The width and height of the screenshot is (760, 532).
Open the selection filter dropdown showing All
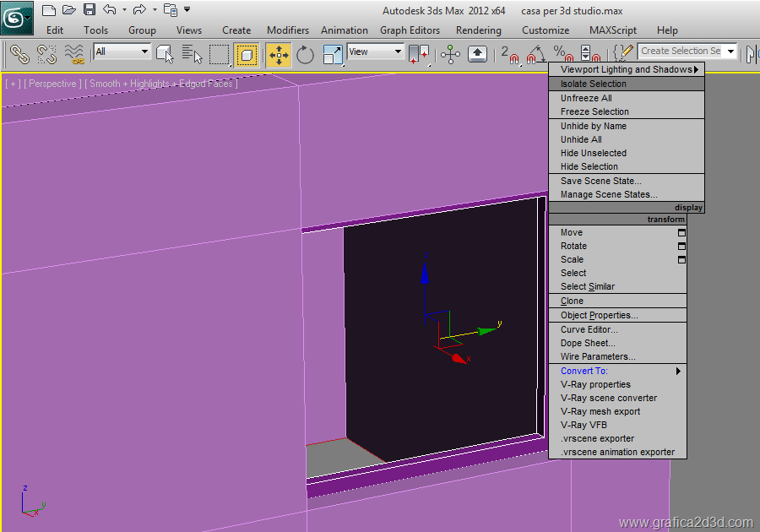pyautogui.click(x=122, y=52)
